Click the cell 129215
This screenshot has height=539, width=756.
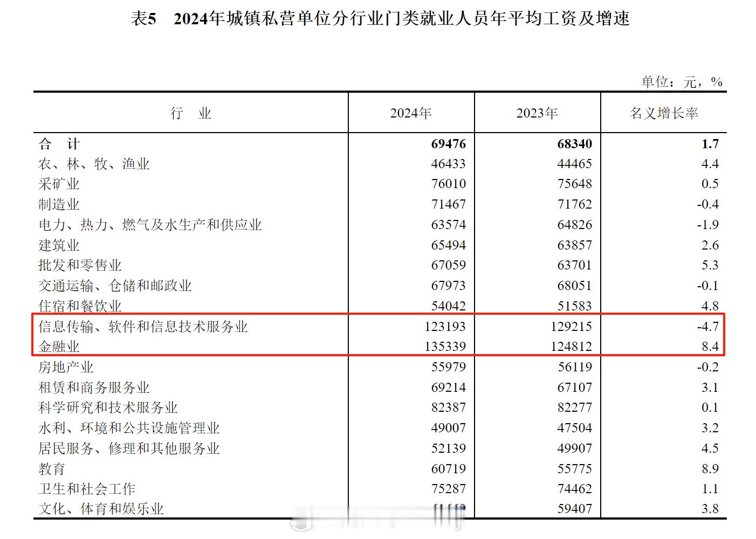tap(571, 327)
